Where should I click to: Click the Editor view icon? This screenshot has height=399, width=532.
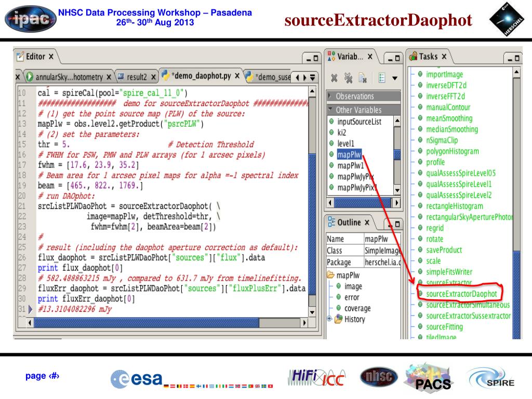(20, 56)
